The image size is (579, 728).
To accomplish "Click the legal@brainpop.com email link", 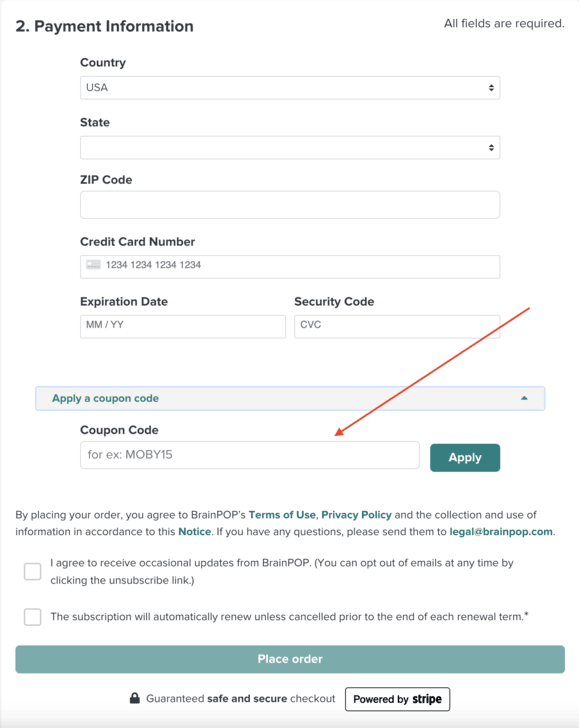I will click(501, 532).
